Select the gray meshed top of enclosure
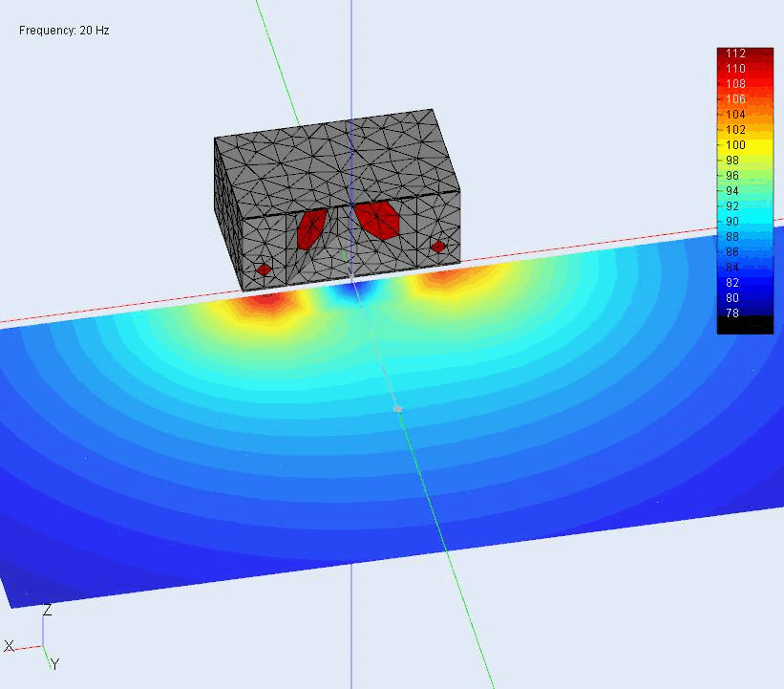This screenshot has width=784, height=689. 337,162
